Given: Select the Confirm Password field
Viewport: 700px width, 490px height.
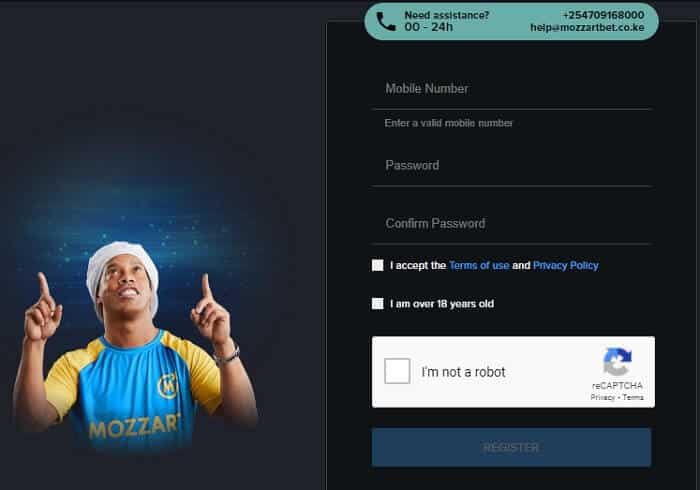Looking at the screenshot, I should click(x=511, y=224).
